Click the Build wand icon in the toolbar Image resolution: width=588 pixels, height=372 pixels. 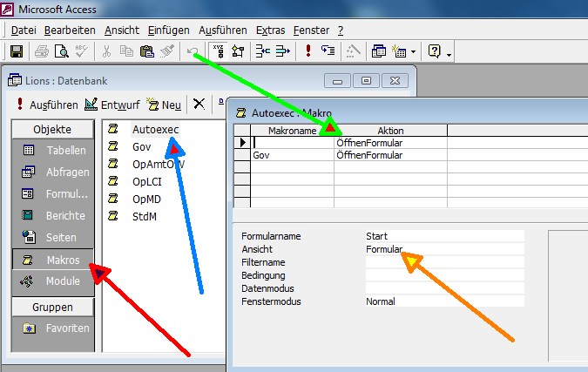(x=353, y=51)
